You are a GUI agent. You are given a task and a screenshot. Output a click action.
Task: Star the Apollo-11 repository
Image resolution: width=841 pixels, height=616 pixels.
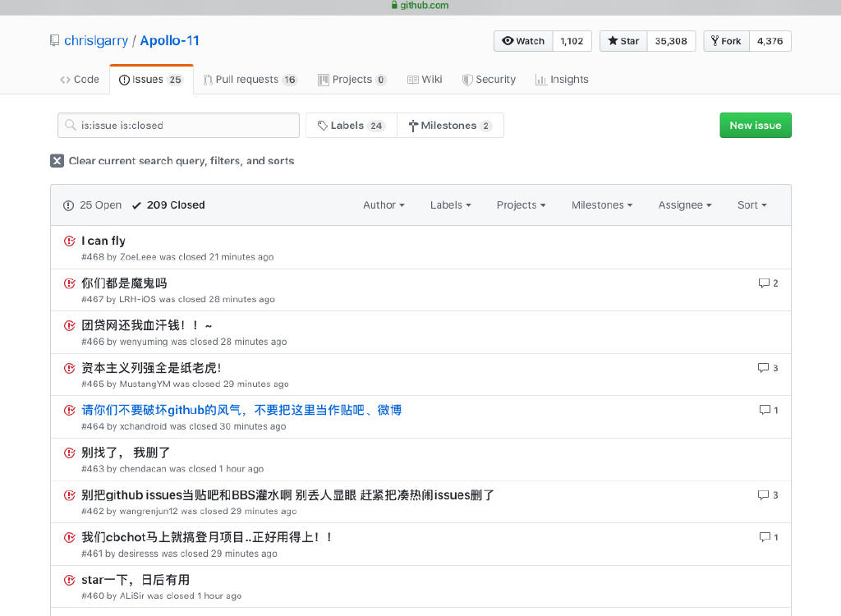coord(624,41)
